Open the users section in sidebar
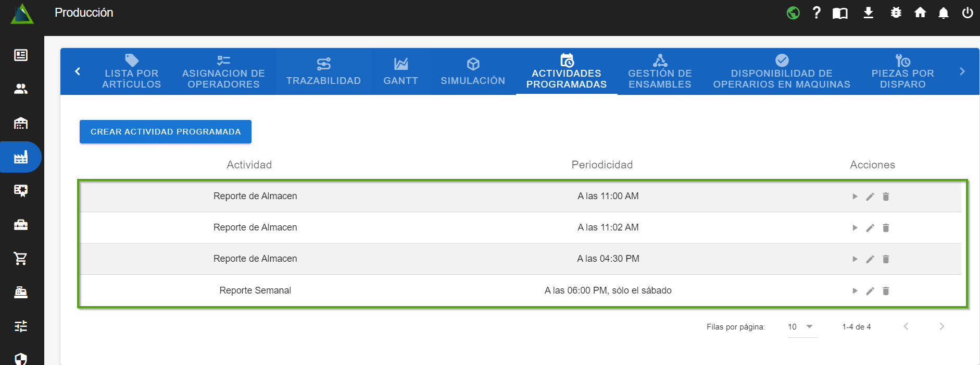Screen dimensions: 980x365 [21, 89]
